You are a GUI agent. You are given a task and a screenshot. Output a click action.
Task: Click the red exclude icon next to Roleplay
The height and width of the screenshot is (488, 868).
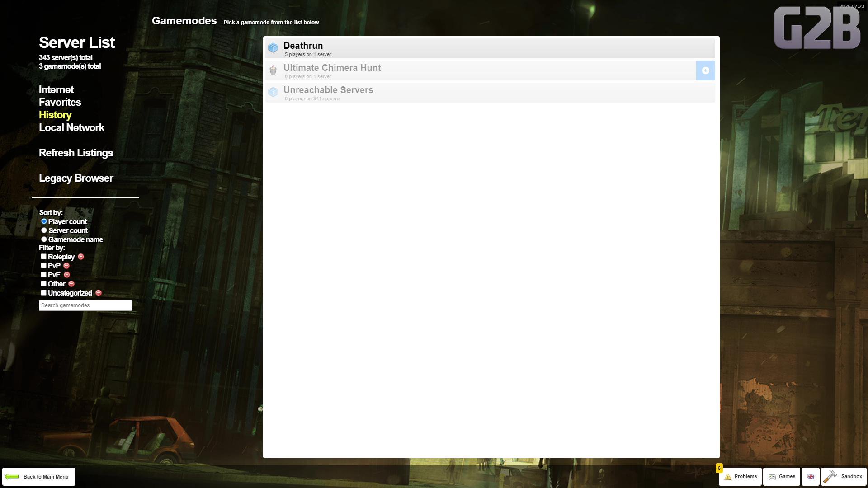(x=81, y=257)
